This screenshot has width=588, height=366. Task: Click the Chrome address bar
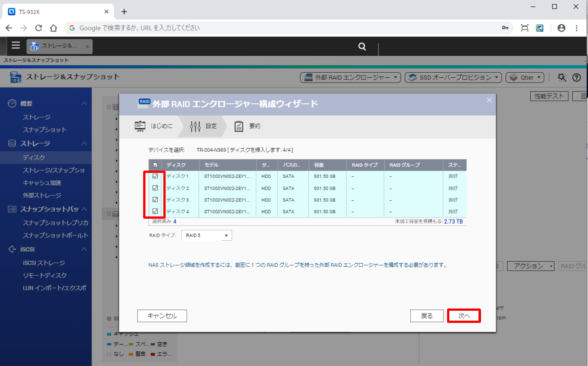pos(287,28)
